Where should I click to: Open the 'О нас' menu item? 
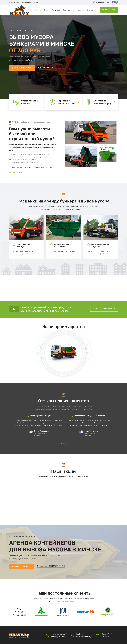tap(46, 10)
